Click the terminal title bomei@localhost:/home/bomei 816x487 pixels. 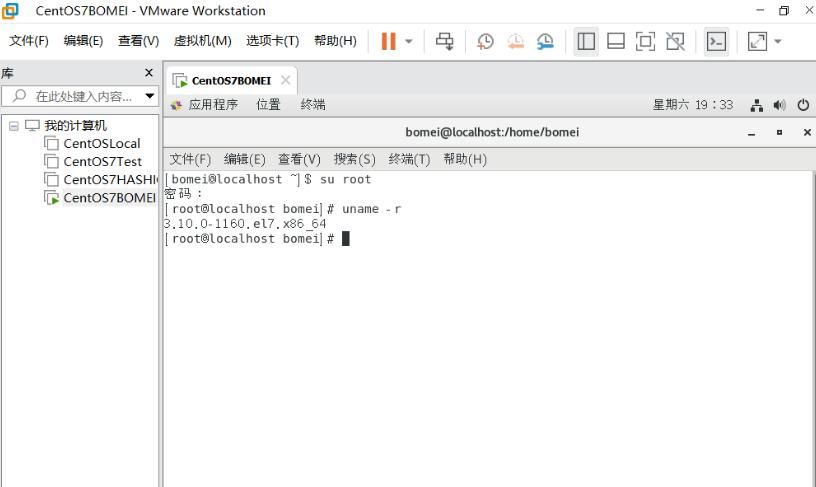coord(492,132)
